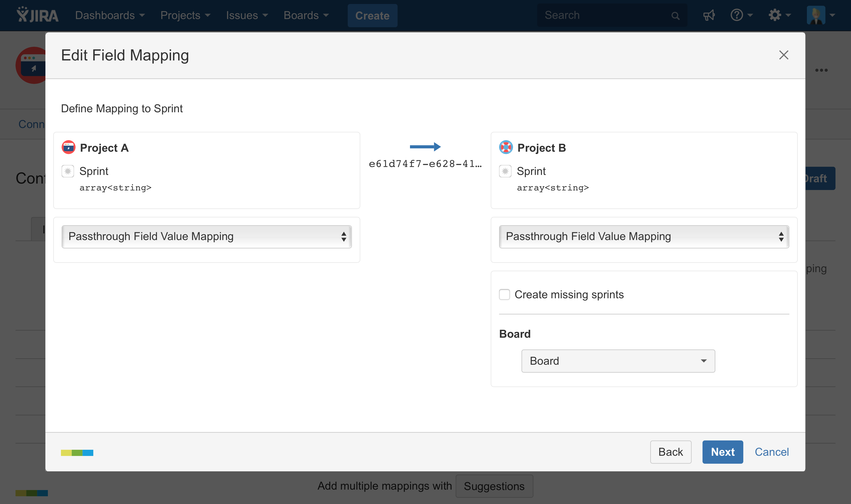Screen dimensions: 851x504
Task: Click the Project B lifebuoy icon
Action: click(506, 147)
